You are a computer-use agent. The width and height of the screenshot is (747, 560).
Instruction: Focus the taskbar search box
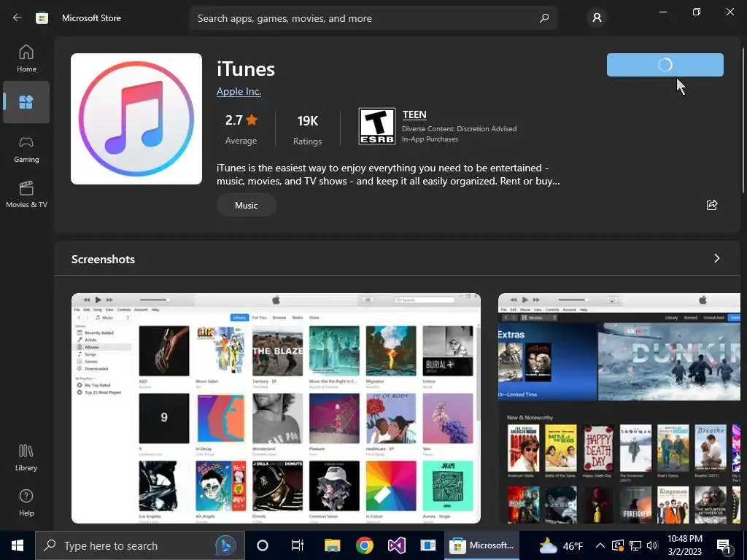click(139, 545)
